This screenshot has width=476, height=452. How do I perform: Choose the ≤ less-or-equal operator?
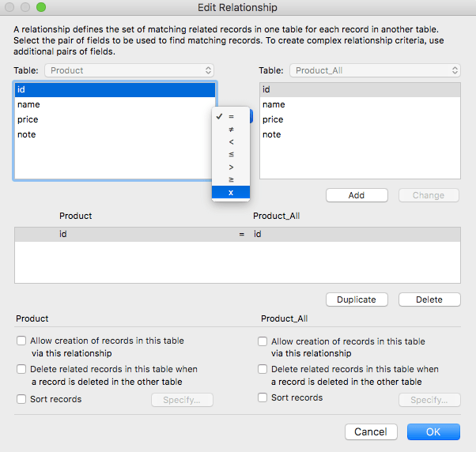(x=231, y=154)
